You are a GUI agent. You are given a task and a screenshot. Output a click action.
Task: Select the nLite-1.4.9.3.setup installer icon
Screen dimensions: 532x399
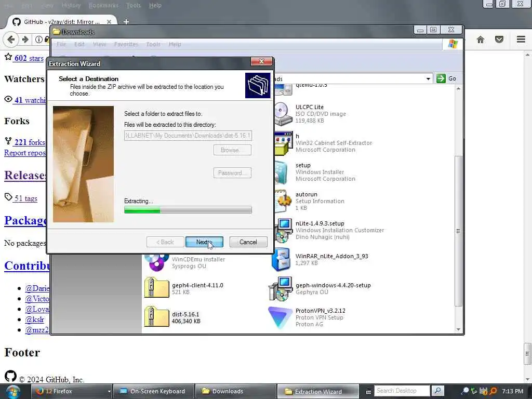pos(283,230)
